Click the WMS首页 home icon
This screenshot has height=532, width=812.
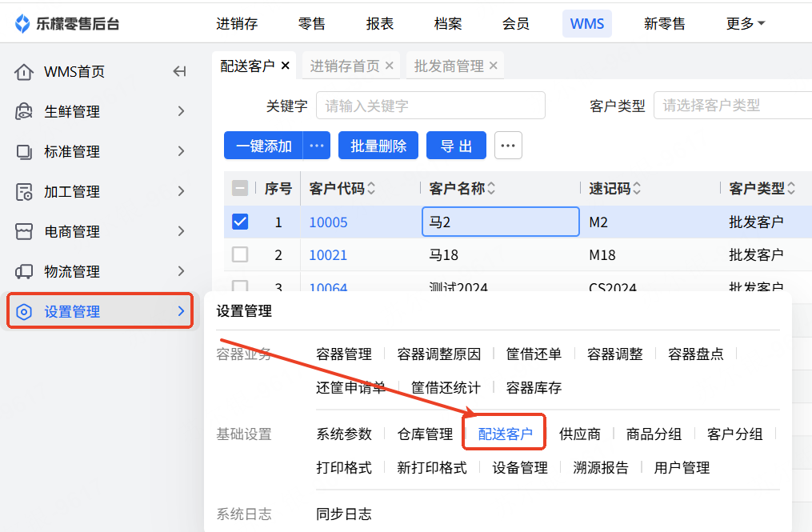[24, 72]
